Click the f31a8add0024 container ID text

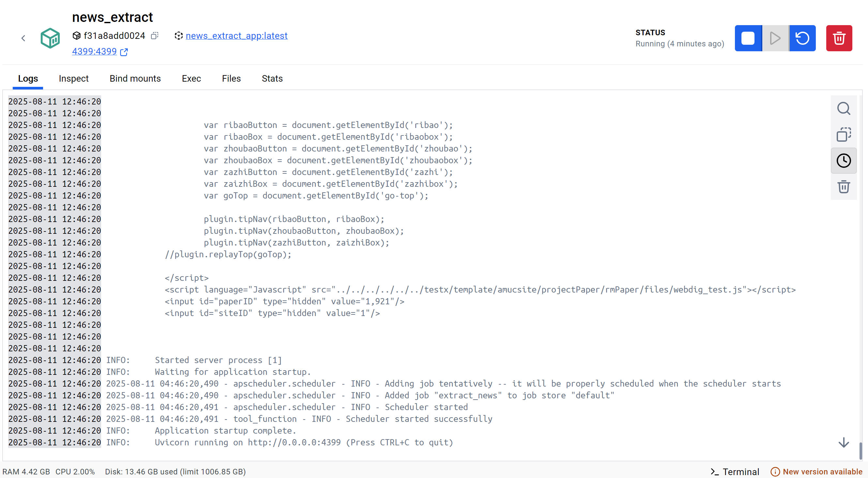coord(114,36)
